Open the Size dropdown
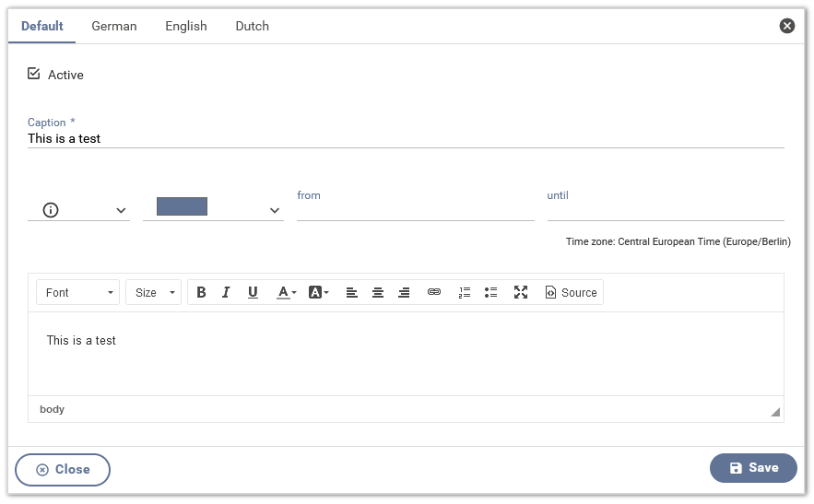The width and height of the screenshot is (814, 504). click(x=153, y=292)
